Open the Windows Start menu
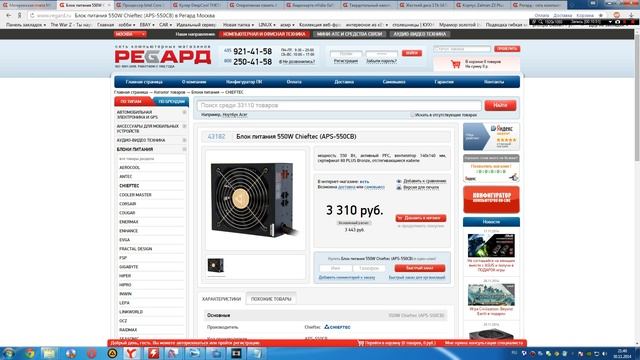Viewport: 640px width, 360px height. (x=9, y=353)
